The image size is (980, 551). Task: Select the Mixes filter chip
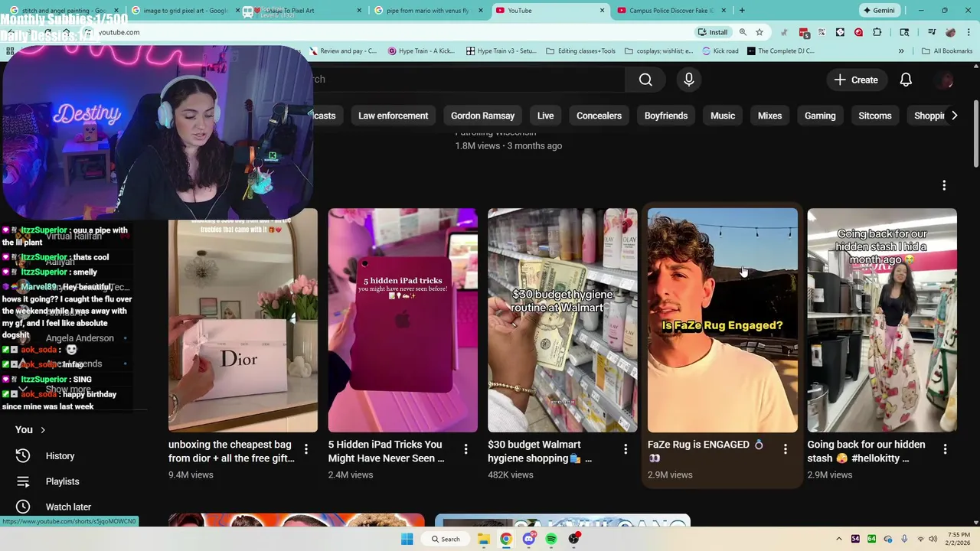[769, 116]
